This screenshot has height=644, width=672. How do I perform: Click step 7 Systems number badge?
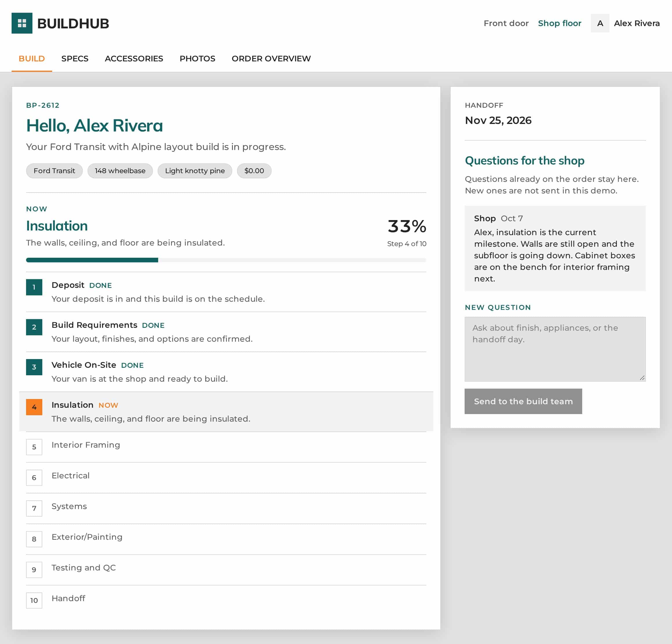coord(34,508)
